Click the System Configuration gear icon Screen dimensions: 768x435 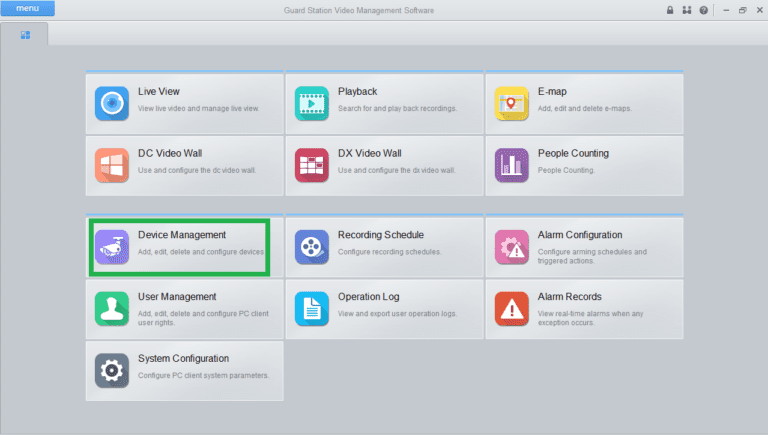(x=112, y=370)
